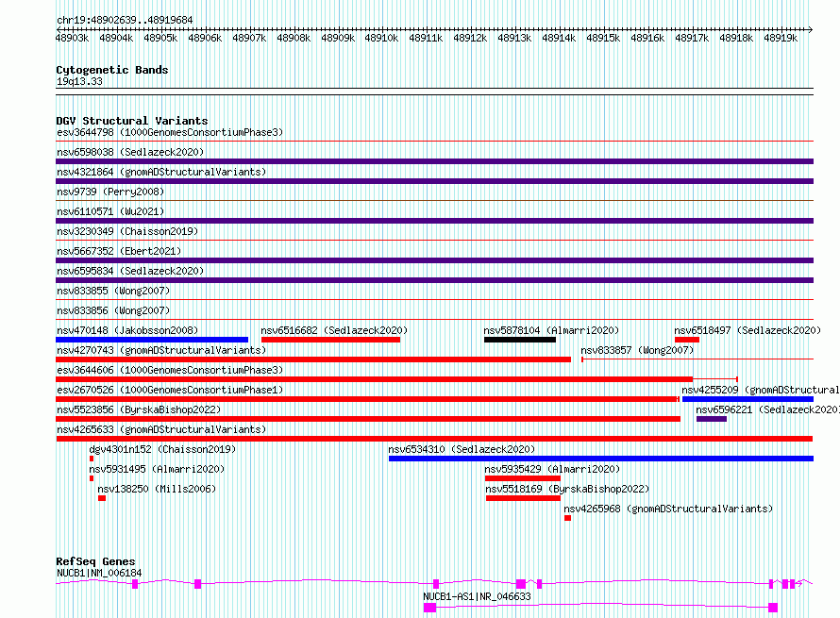Open variant label nsv9739 (Perry2008)
The height and width of the screenshot is (618, 840).
[110, 192]
